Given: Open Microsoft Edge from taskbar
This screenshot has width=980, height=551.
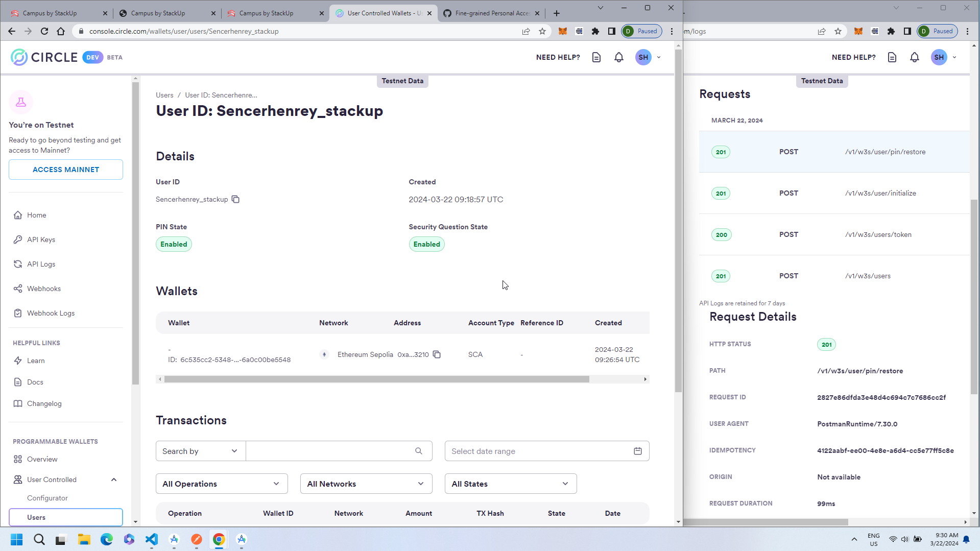Looking at the screenshot, I should pyautogui.click(x=107, y=539).
